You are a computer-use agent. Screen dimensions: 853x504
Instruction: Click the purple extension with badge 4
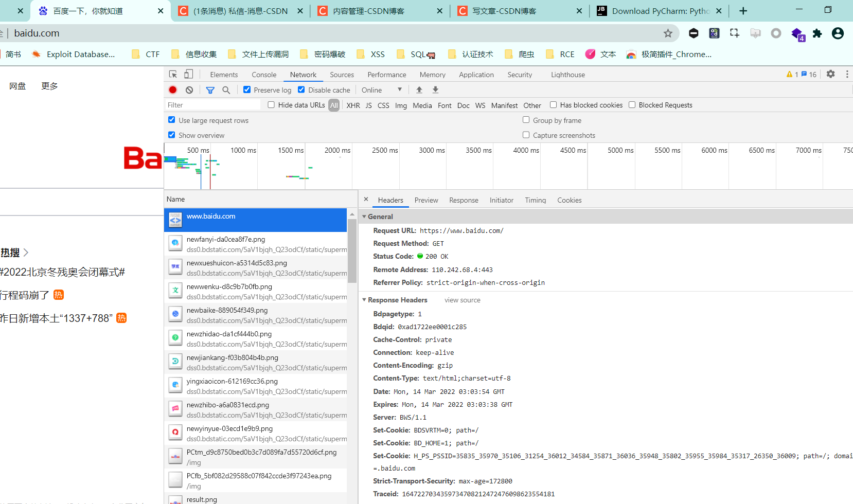tap(797, 34)
